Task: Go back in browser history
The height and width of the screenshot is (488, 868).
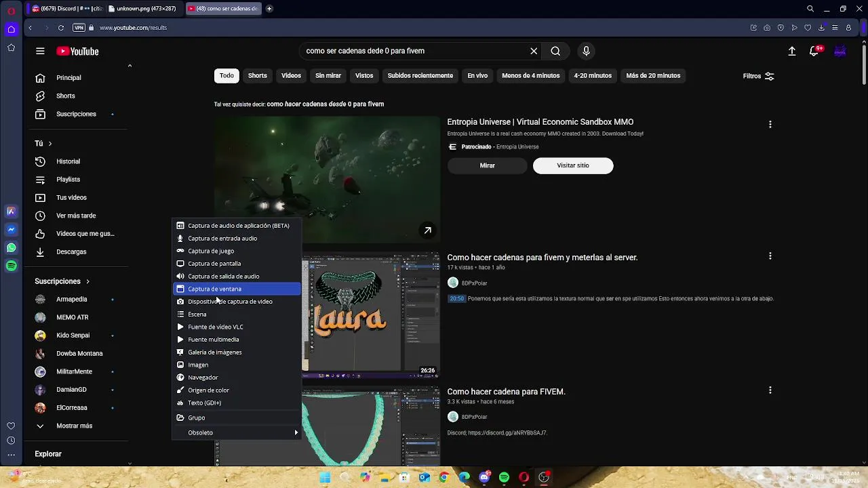Action: [x=30, y=28]
